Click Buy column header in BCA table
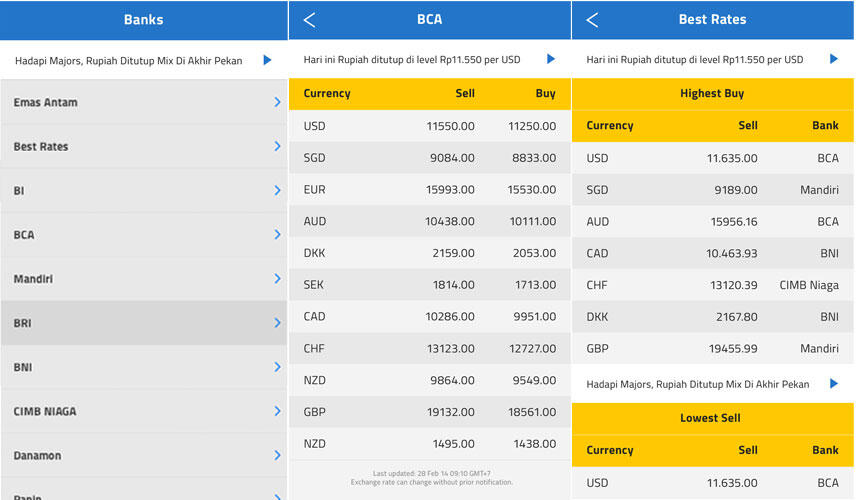Image resolution: width=856 pixels, height=500 pixels. [545, 93]
